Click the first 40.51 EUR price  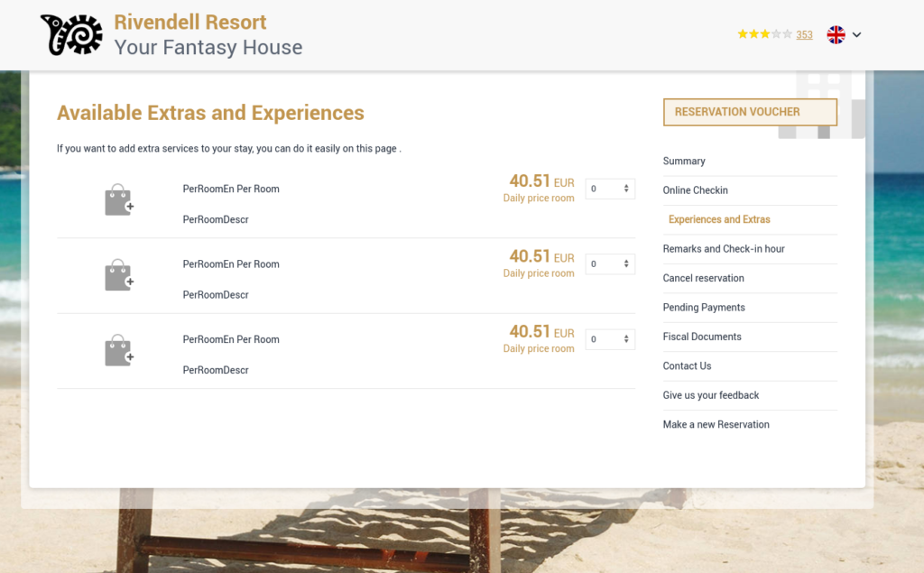[x=541, y=181]
